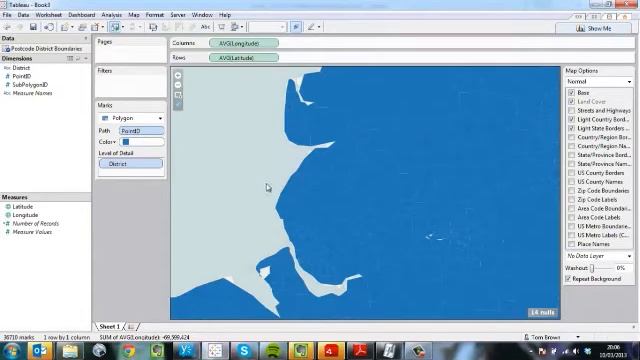Image resolution: width=640 pixels, height=360 pixels.
Task: Open Spotify from the taskbar
Action: point(273,351)
